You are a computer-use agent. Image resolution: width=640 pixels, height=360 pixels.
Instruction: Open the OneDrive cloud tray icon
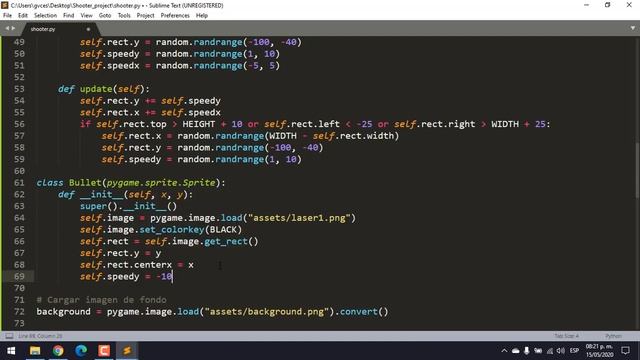point(516,351)
